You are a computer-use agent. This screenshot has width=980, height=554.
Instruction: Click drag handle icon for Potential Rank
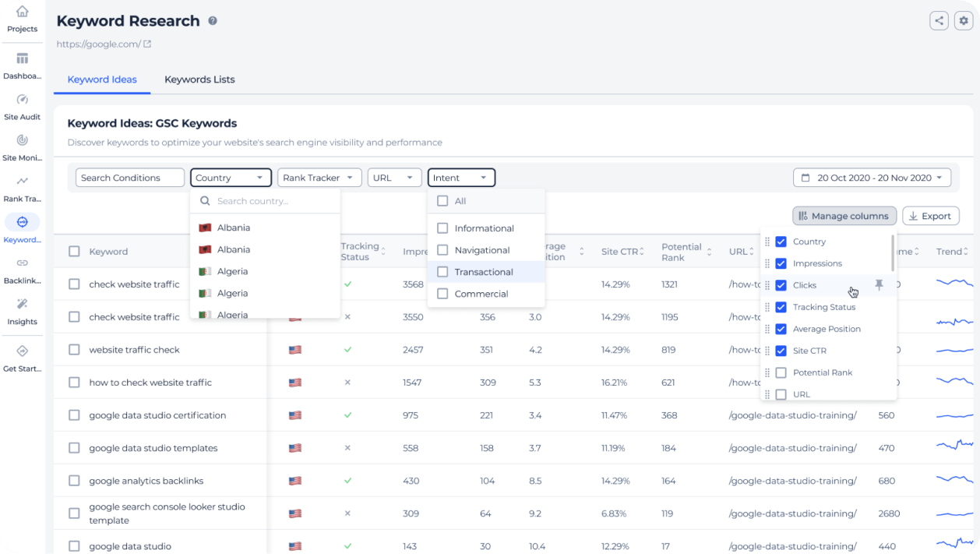click(767, 372)
